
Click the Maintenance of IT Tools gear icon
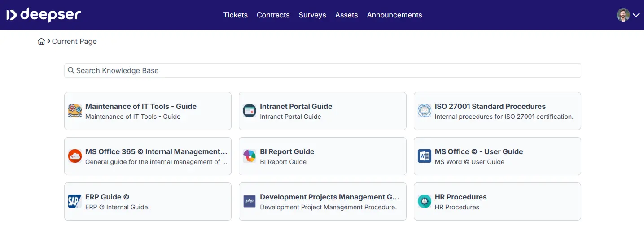[74, 111]
